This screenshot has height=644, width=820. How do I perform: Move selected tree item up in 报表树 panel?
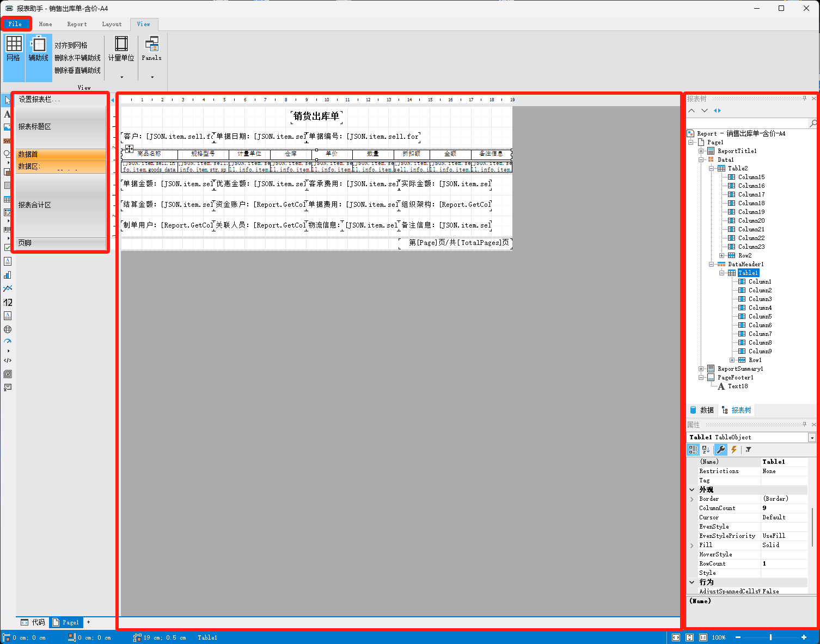pyautogui.click(x=692, y=111)
